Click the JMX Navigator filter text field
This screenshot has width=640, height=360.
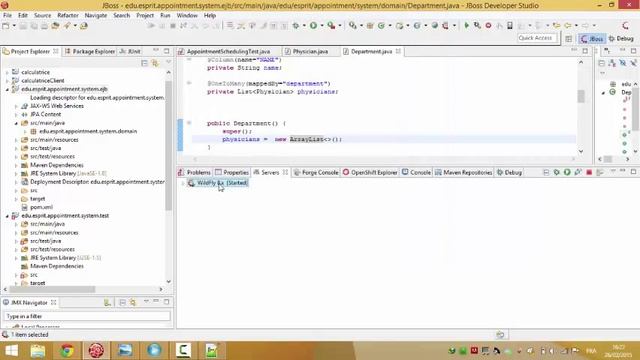(87, 316)
